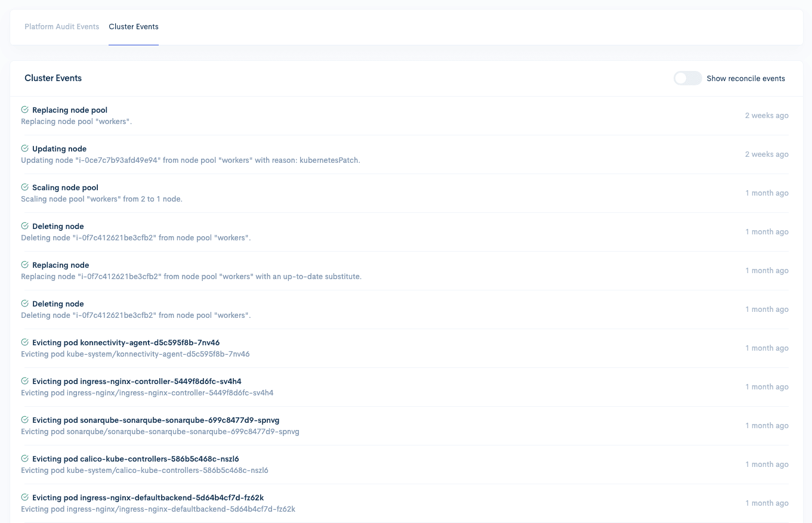Viewport: 812px width, 523px height.
Task: Click the "2 weeks ago" timestamp on "Updating node"
Action: pos(767,154)
